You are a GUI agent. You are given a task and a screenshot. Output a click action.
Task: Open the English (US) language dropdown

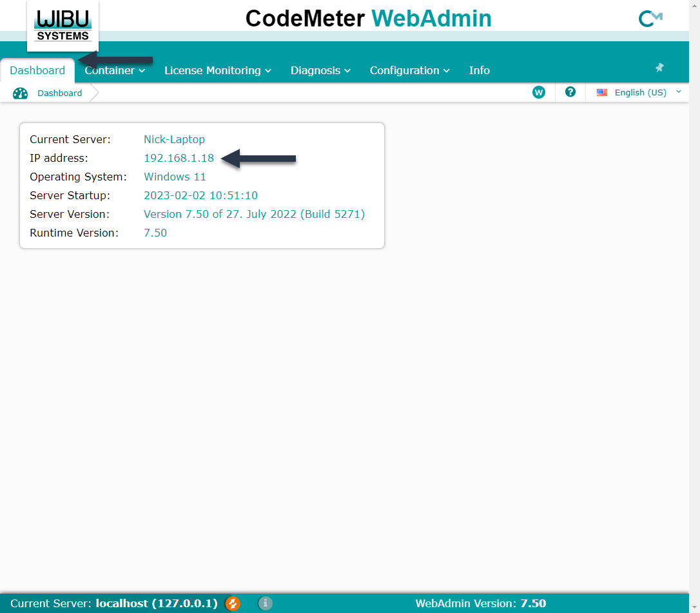click(639, 92)
